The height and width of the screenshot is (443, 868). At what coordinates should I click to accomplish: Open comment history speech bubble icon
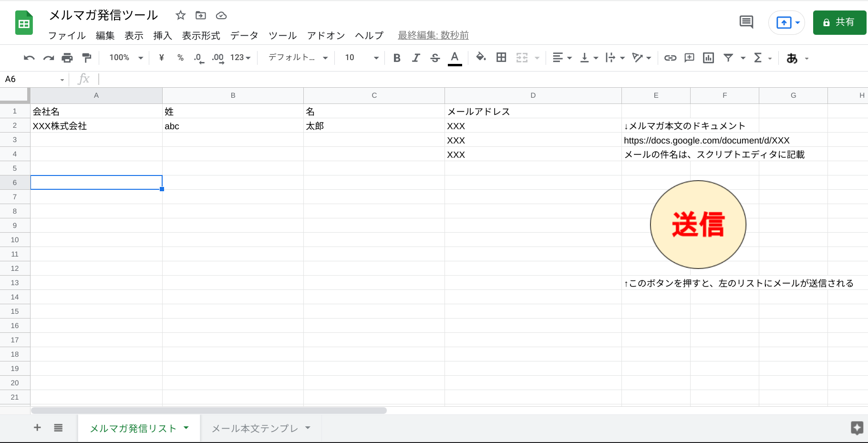point(746,22)
